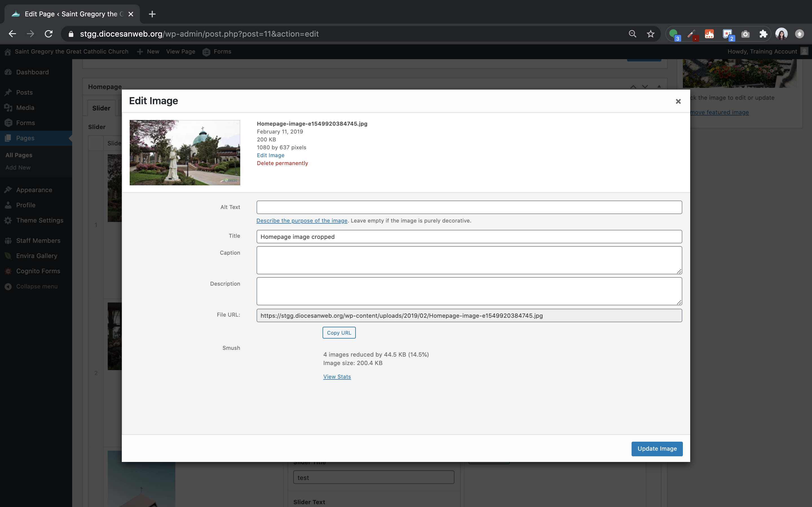Click the browser zoom magnifier icon
The width and height of the screenshot is (812, 507).
click(x=632, y=34)
